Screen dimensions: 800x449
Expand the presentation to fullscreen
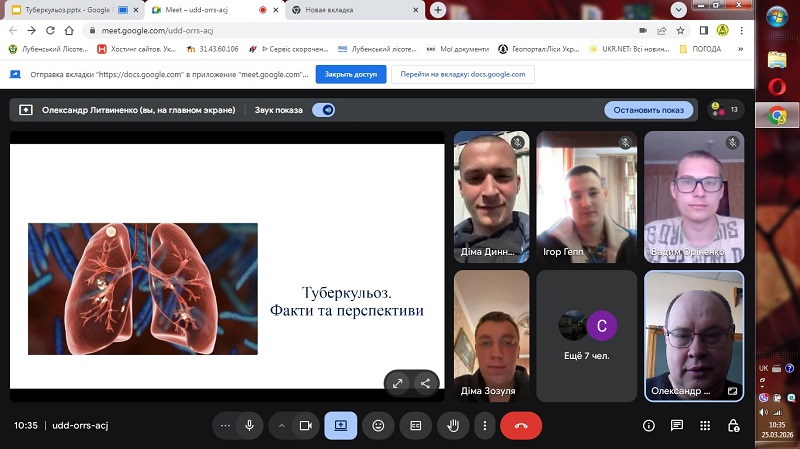point(397,383)
